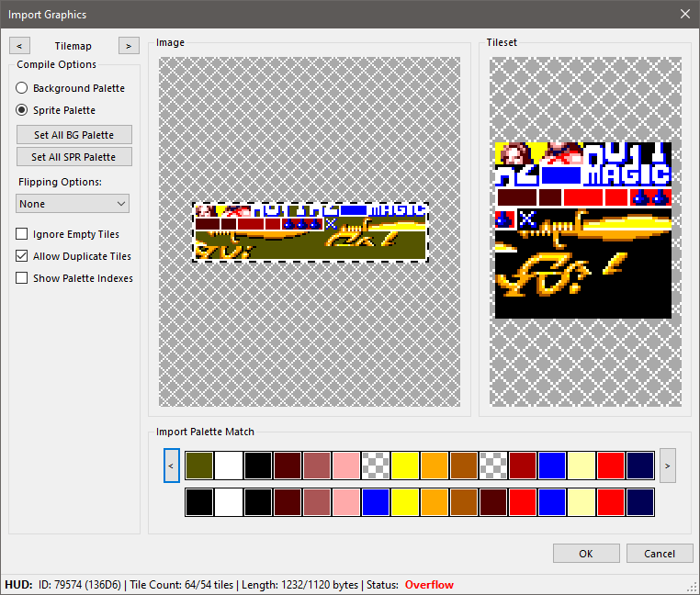Cancel the Import Graphics dialog

click(660, 554)
